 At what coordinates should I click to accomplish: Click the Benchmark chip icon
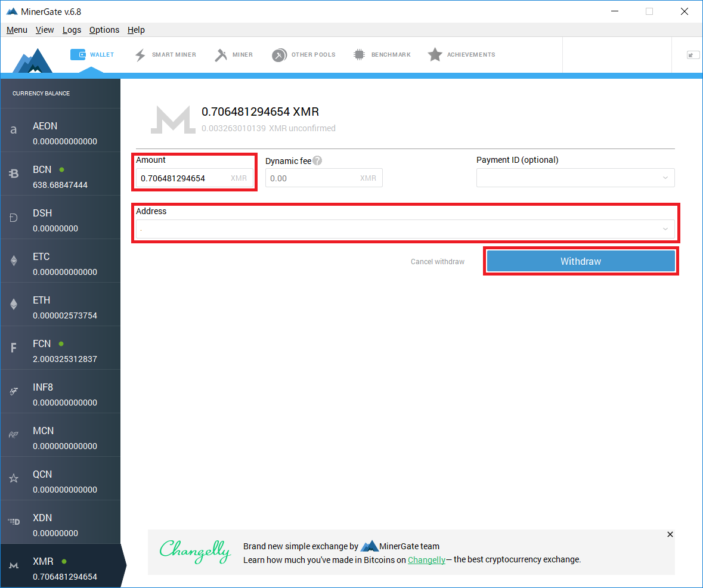(x=359, y=55)
